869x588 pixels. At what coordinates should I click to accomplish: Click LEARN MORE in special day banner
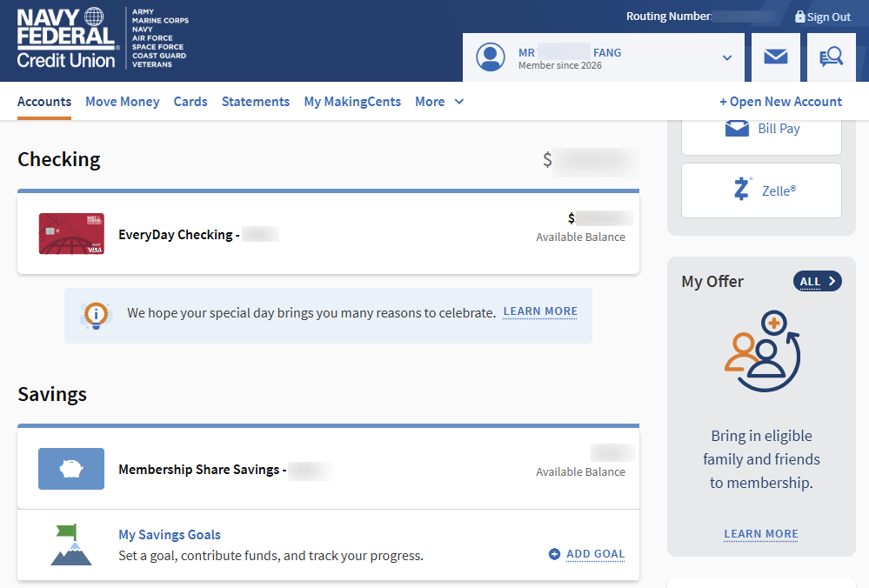coord(540,311)
